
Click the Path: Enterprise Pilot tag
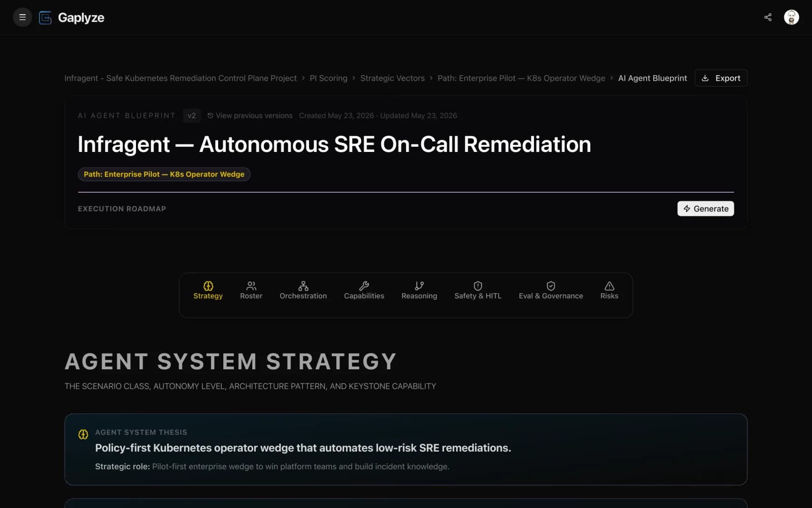(x=164, y=174)
